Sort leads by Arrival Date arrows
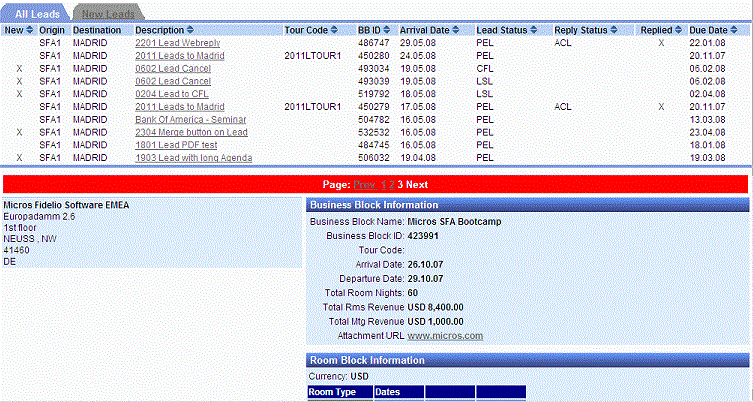Screen dimensions: 753x402 tap(468, 31)
